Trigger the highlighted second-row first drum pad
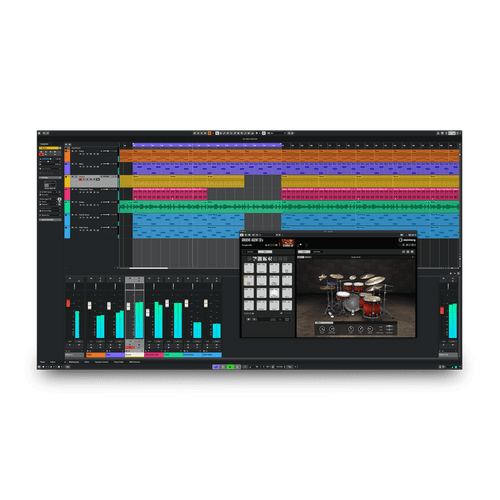Screen dimensions: 500x500 249,280
